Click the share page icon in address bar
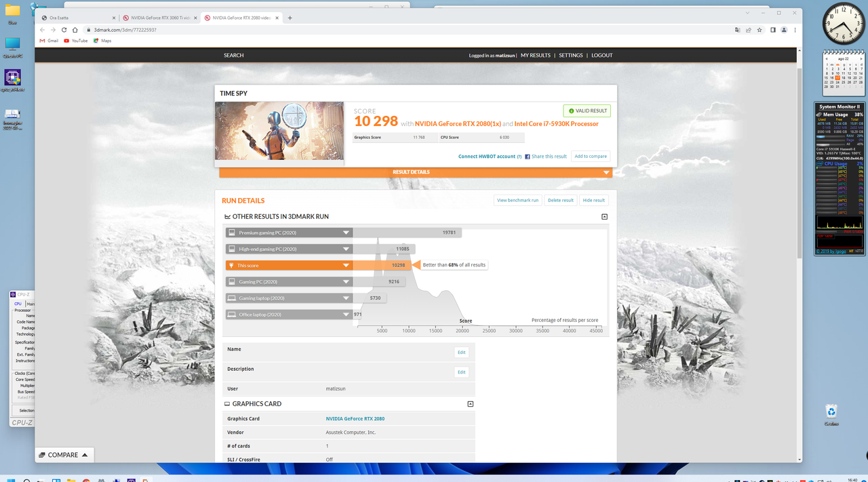 pyautogui.click(x=749, y=30)
